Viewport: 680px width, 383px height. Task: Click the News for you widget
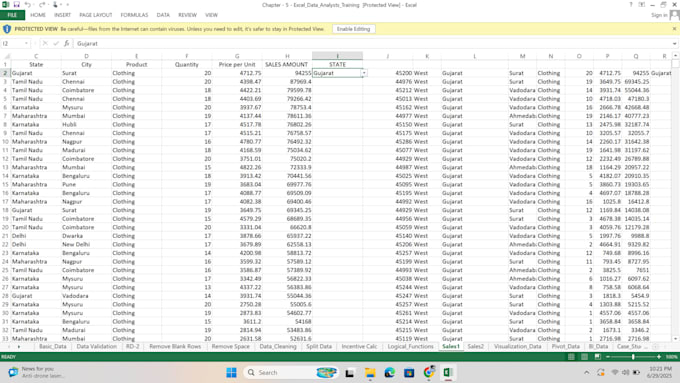tap(35, 372)
